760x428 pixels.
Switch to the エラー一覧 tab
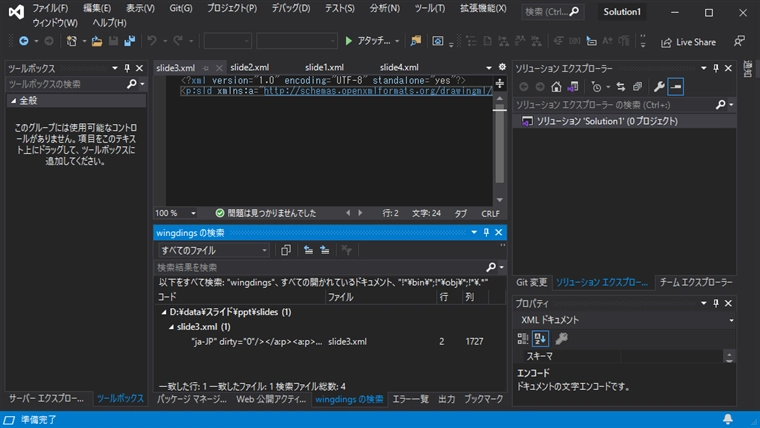click(411, 399)
